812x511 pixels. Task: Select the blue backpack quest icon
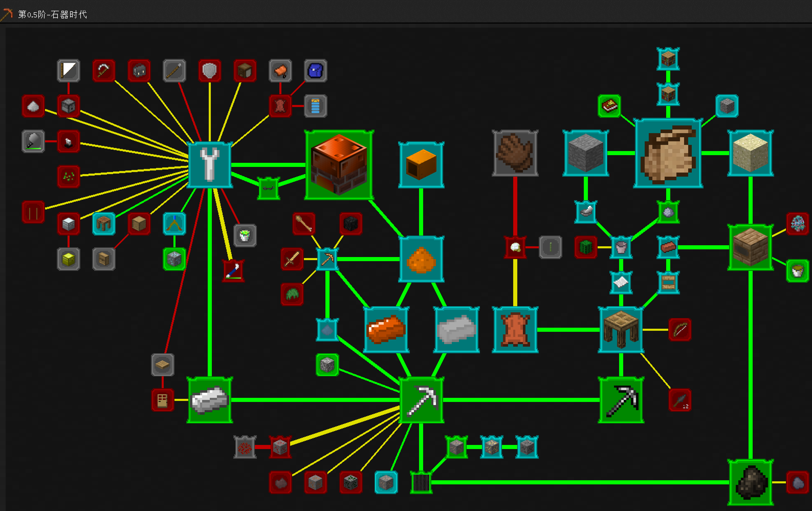[x=316, y=71]
